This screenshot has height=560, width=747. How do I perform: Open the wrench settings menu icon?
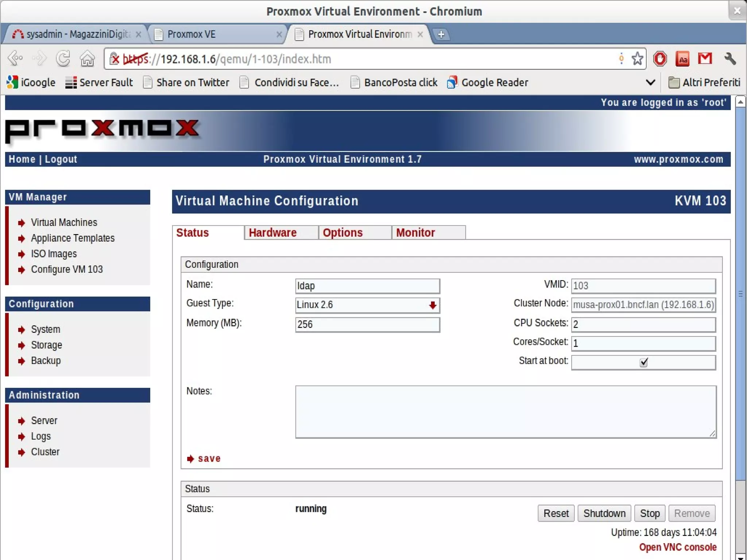click(x=730, y=58)
